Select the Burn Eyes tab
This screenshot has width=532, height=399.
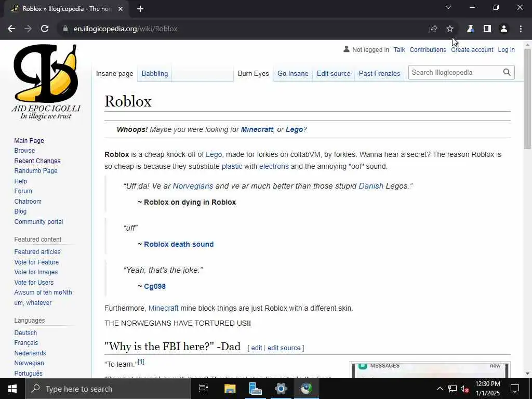pyautogui.click(x=254, y=74)
